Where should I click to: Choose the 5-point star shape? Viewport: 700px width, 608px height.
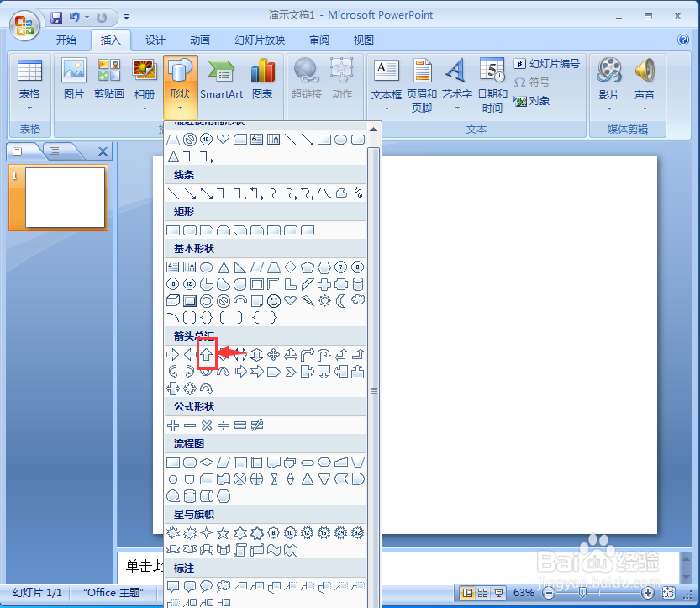pyautogui.click(x=224, y=533)
